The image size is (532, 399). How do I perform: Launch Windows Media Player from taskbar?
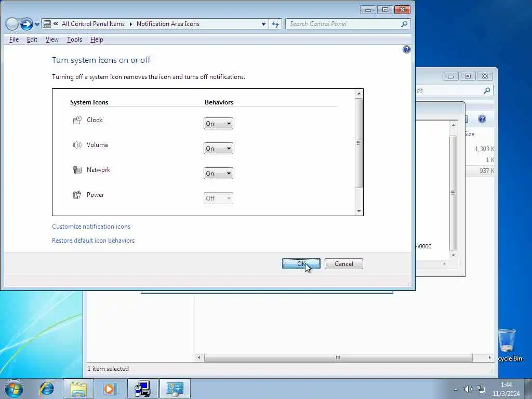point(109,389)
